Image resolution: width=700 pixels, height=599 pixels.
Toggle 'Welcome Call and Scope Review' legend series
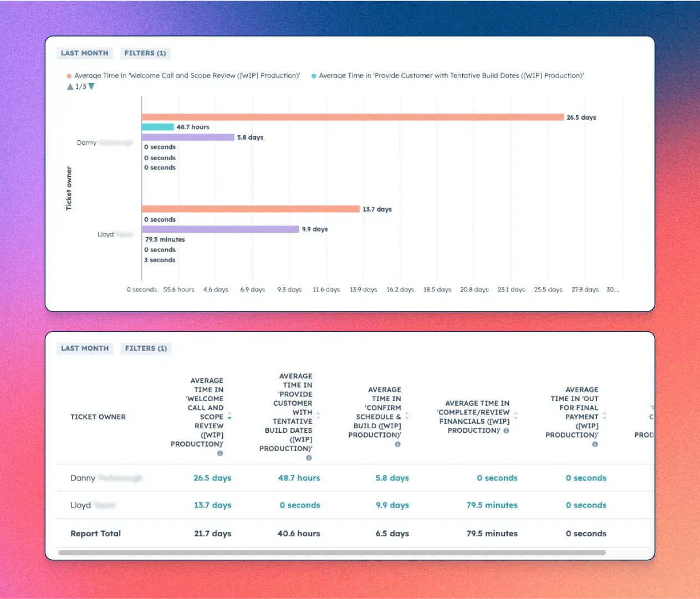[183, 76]
